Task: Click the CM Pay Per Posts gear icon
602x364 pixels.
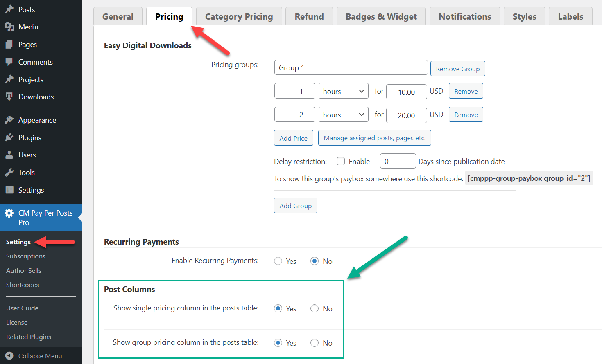Action: 9,213
